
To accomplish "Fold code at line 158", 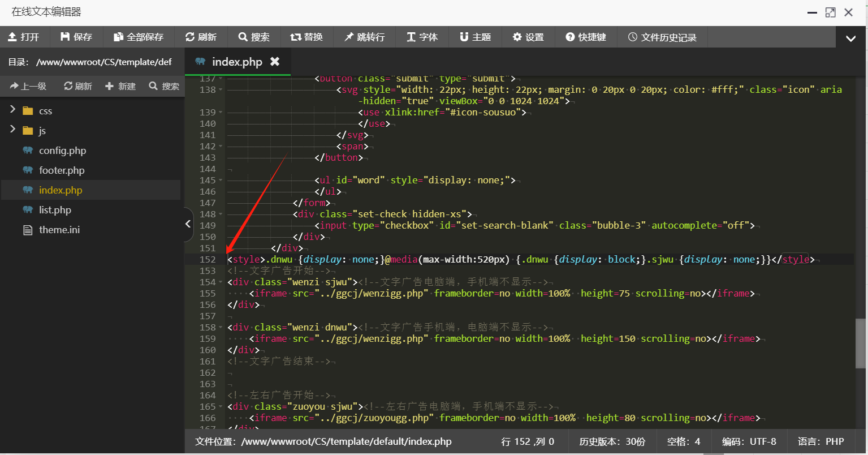I will [221, 327].
